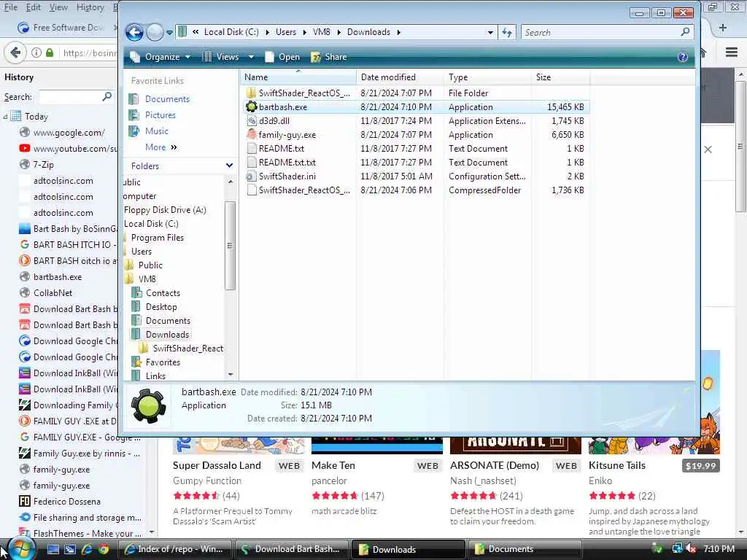Open recent pages dropdown beside Forward arrow
This screenshot has width=747, height=560.
point(169,33)
